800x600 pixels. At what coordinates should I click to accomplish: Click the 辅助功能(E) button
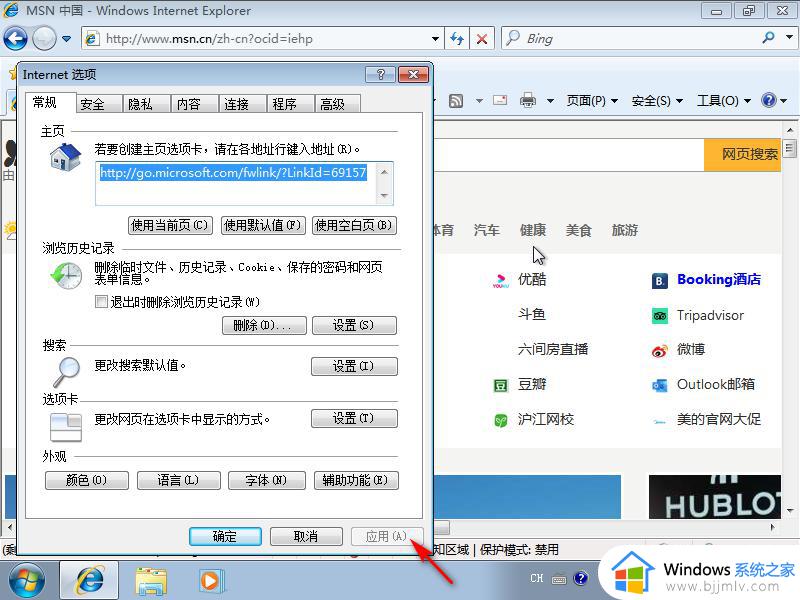click(356, 480)
